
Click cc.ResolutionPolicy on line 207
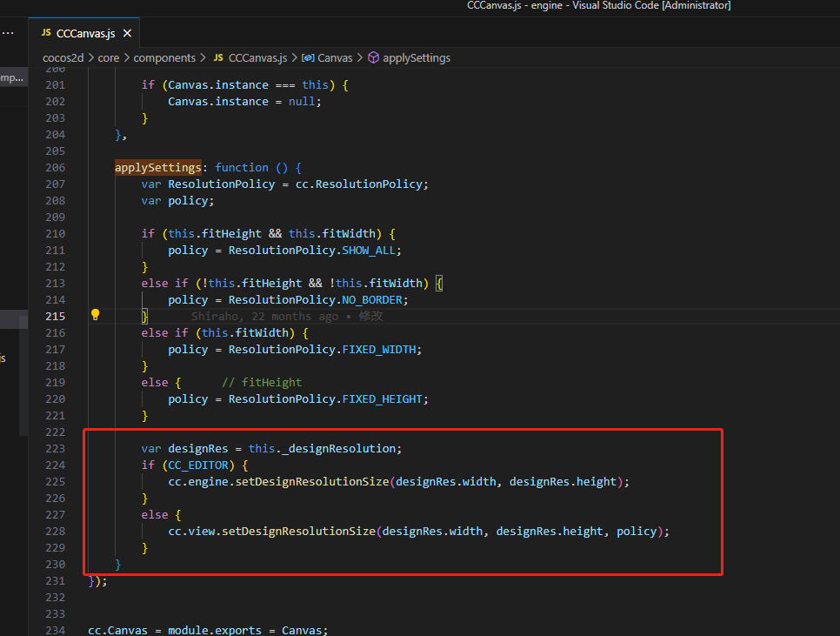[x=359, y=184]
